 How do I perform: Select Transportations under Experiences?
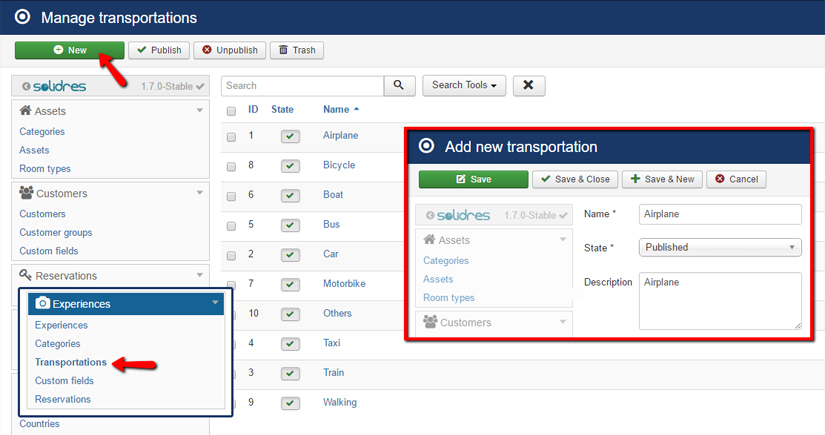71,362
